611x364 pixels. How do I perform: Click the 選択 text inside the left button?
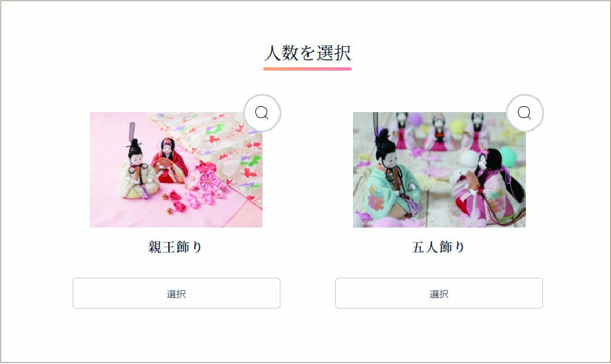point(176,294)
